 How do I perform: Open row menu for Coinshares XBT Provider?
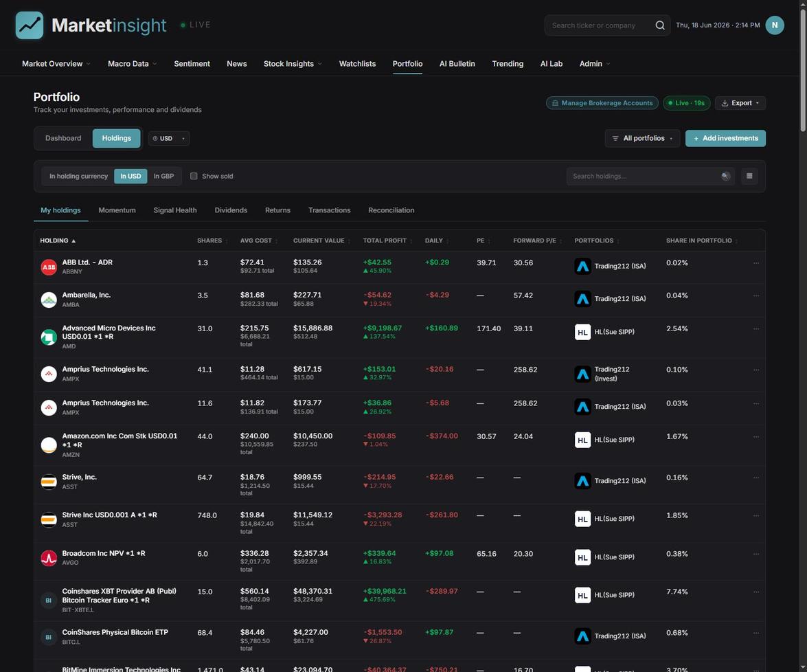(x=756, y=592)
